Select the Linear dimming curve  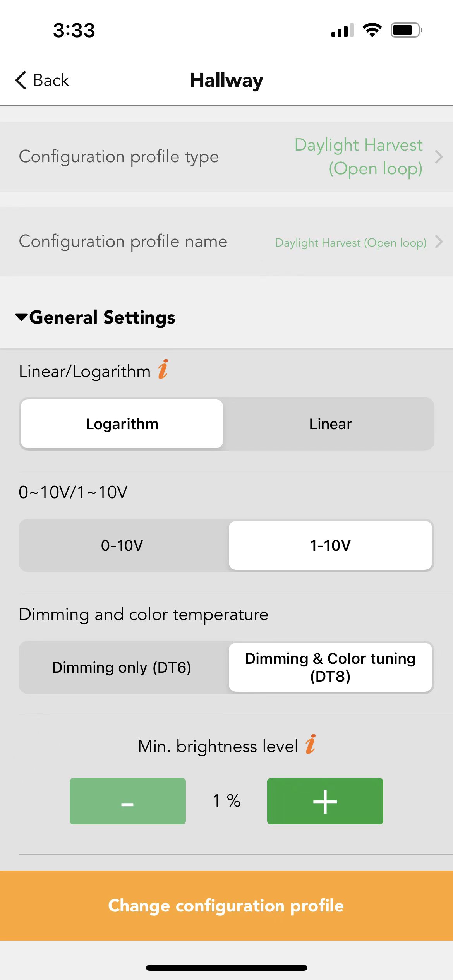(330, 424)
